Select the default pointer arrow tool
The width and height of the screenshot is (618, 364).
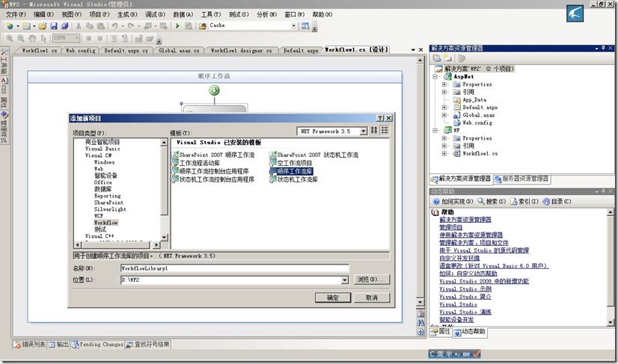click(x=43, y=38)
